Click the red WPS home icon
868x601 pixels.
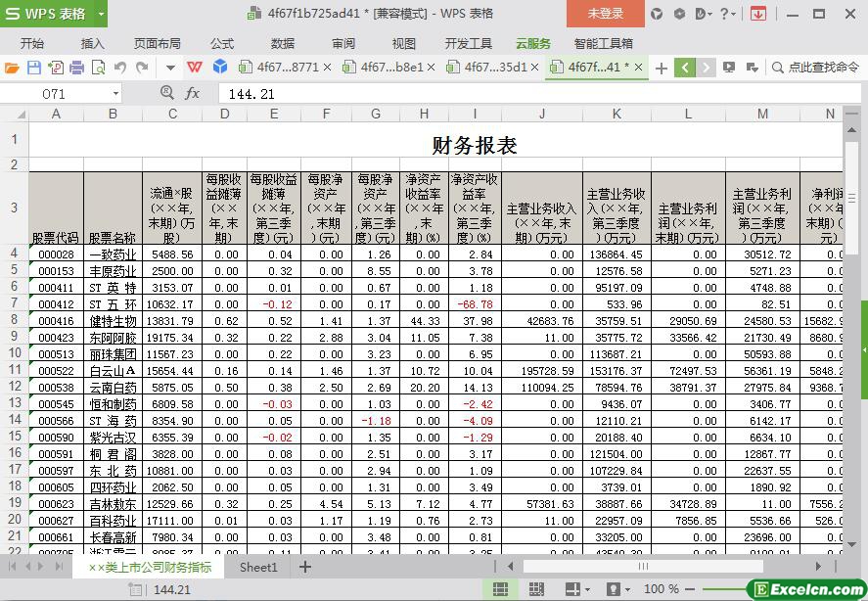[195, 68]
